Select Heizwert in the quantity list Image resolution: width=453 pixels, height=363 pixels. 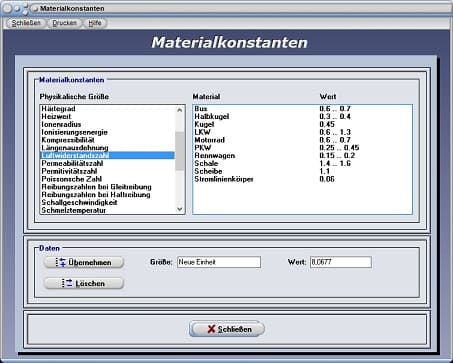point(107,117)
